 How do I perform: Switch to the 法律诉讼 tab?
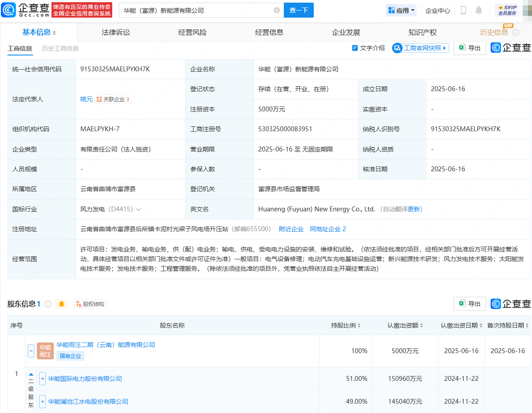[x=115, y=32]
